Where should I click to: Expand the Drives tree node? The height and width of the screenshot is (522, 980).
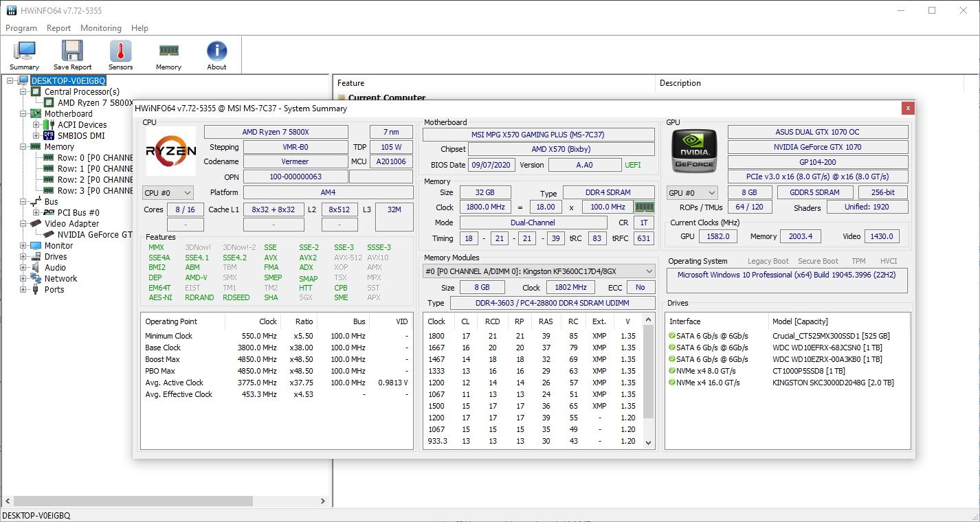point(23,257)
